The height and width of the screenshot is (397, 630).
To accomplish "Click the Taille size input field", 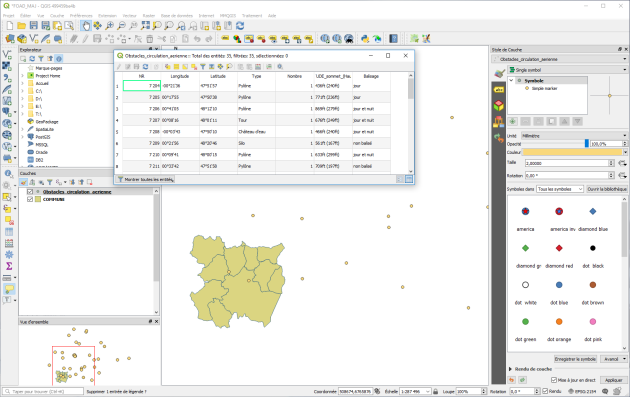I will (567, 163).
